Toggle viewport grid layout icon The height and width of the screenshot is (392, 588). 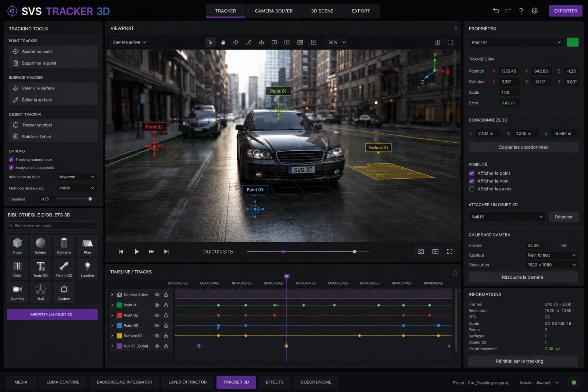(437, 42)
